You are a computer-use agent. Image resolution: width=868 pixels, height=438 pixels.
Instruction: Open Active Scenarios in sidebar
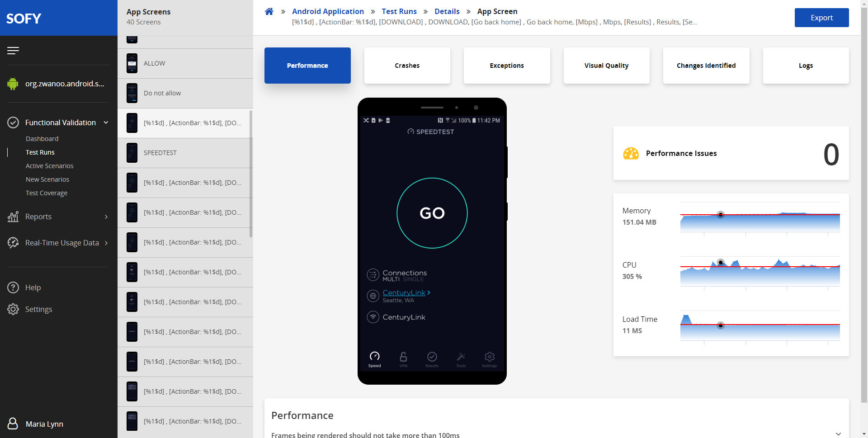[49, 166]
